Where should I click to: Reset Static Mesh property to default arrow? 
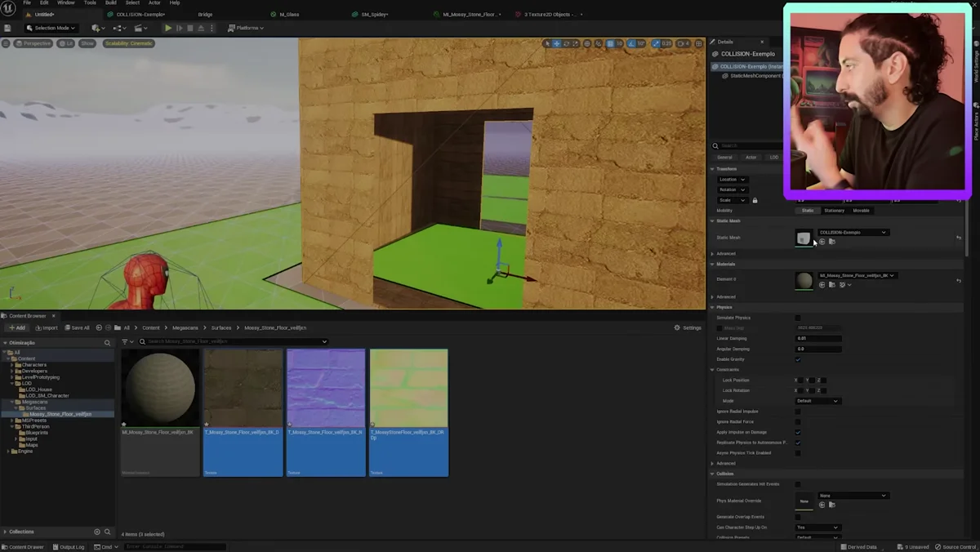click(959, 238)
